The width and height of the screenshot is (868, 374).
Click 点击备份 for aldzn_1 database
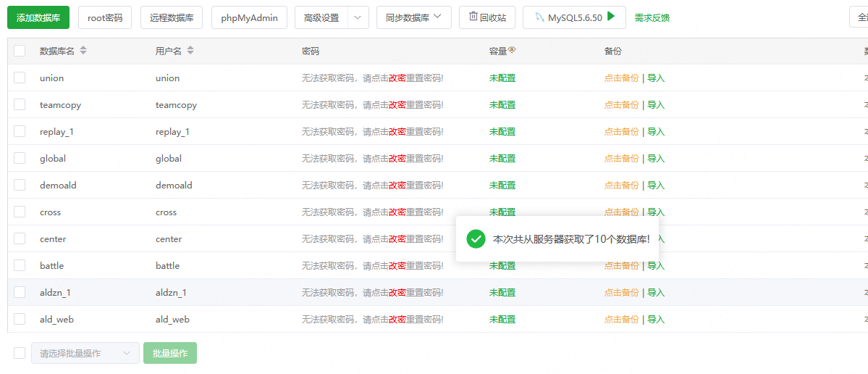tap(621, 293)
